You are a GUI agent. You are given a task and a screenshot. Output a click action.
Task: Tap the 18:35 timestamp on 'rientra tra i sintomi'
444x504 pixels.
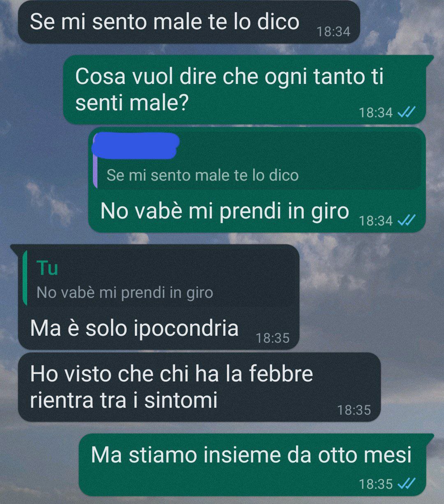[354, 410]
